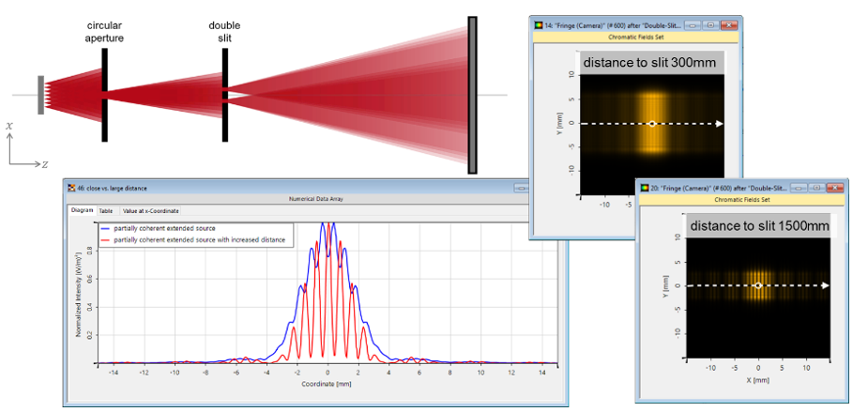The height and width of the screenshot is (412, 868).
Task: Click the detector screen at the setup's right end
Action: coord(473,94)
